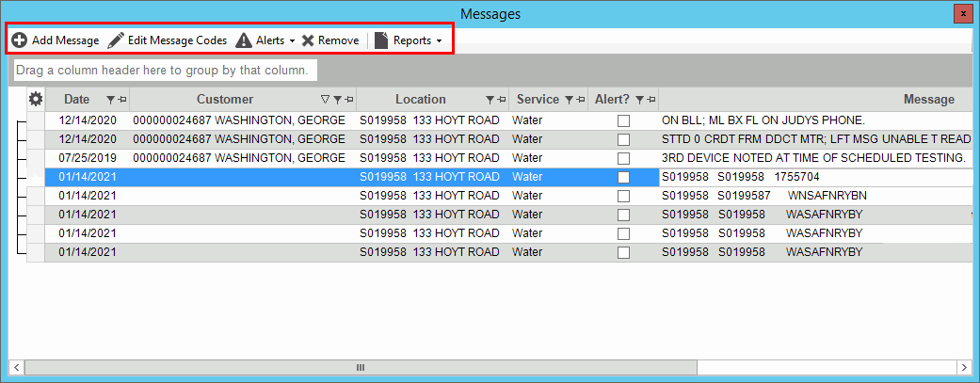Image resolution: width=980 pixels, height=383 pixels.
Task: Tick Alert checkbox for STTD 0 CRDT message
Action: pyautogui.click(x=623, y=139)
